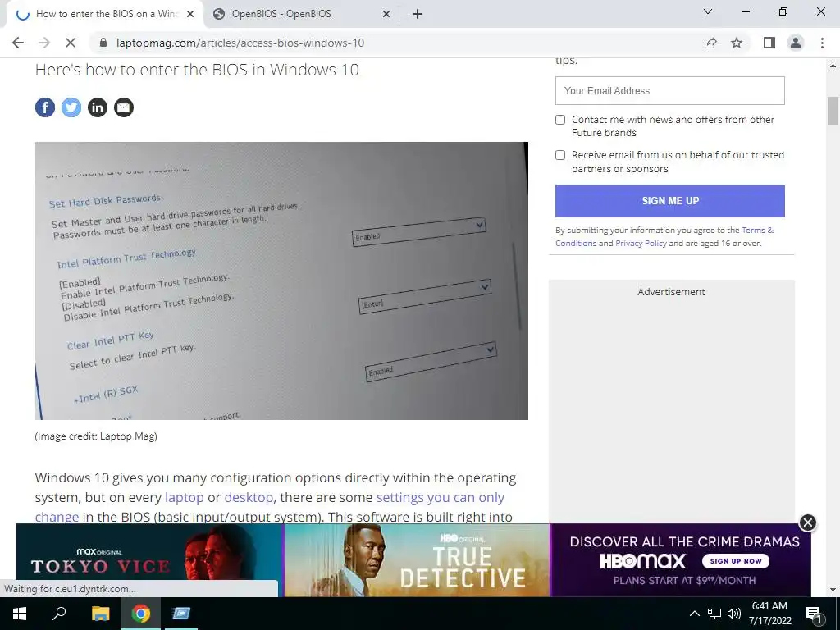
Task: Share article on Facebook icon
Action: [45, 107]
